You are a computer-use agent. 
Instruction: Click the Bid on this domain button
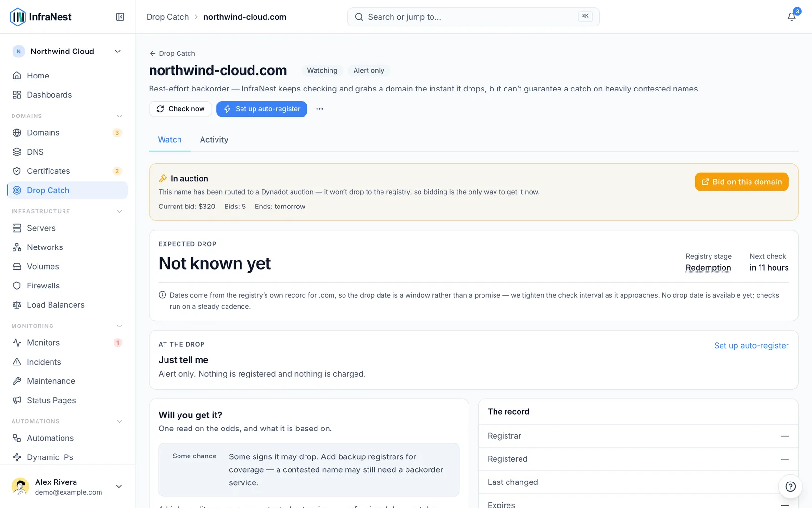[x=741, y=182]
